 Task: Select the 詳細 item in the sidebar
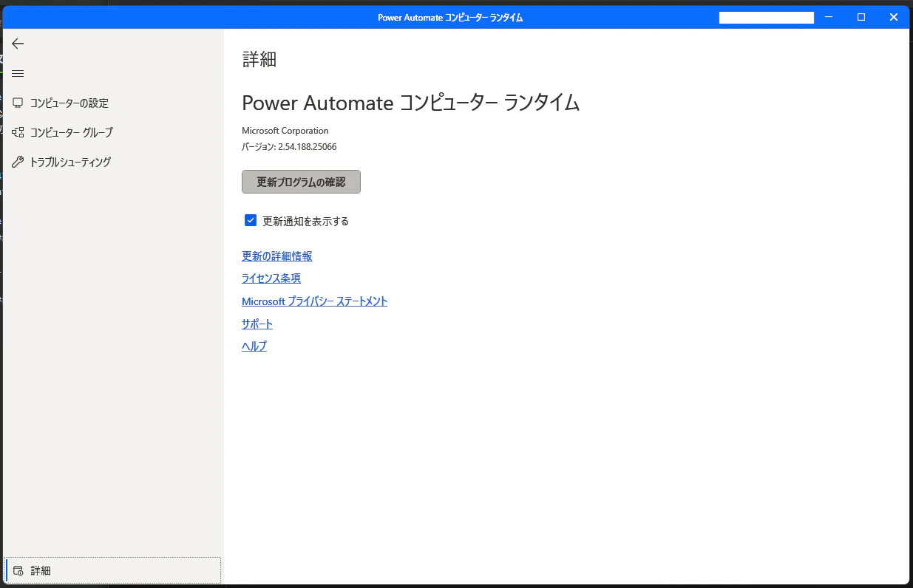(112, 570)
